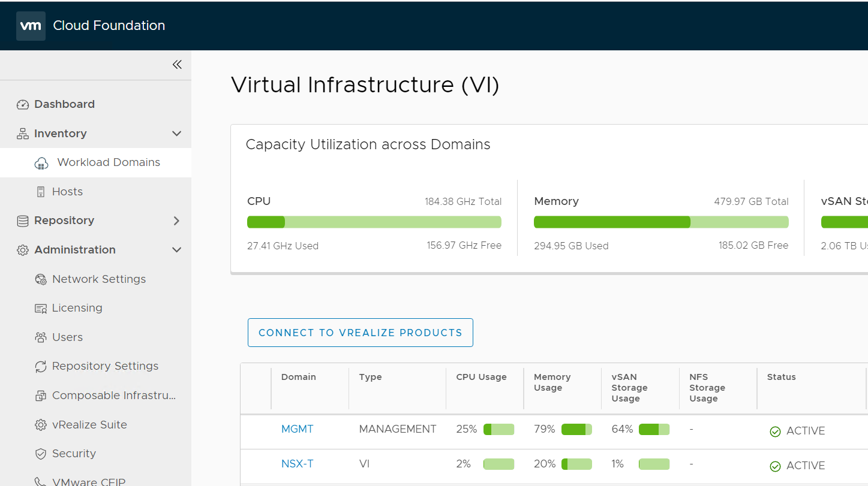Click the VMware vm logo icon
The image size is (868, 486).
pyautogui.click(x=31, y=26)
